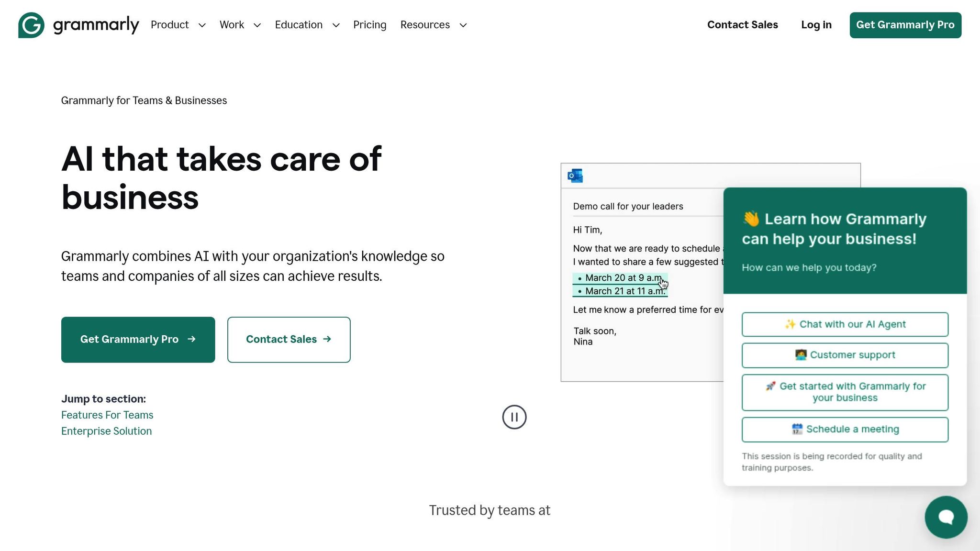Select Customer support in the chat widget
The height and width of the screenshot is (551, 980).
(x=845, y=355)
